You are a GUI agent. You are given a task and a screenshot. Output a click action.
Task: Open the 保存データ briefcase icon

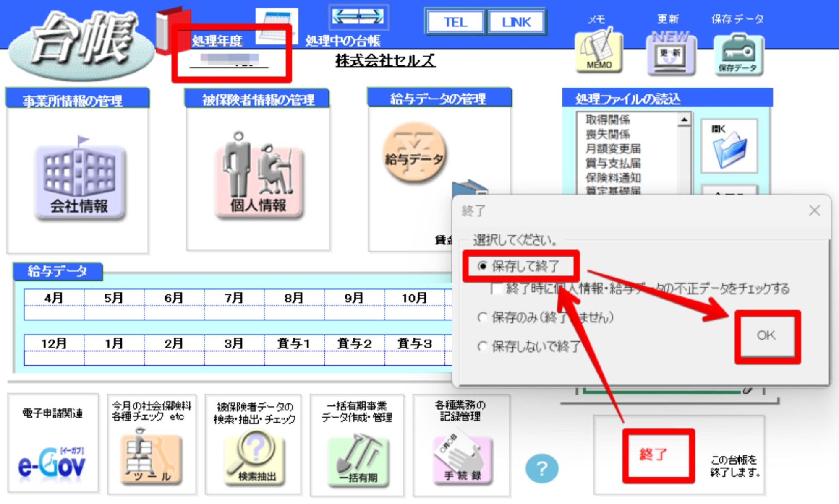point(738,55)
